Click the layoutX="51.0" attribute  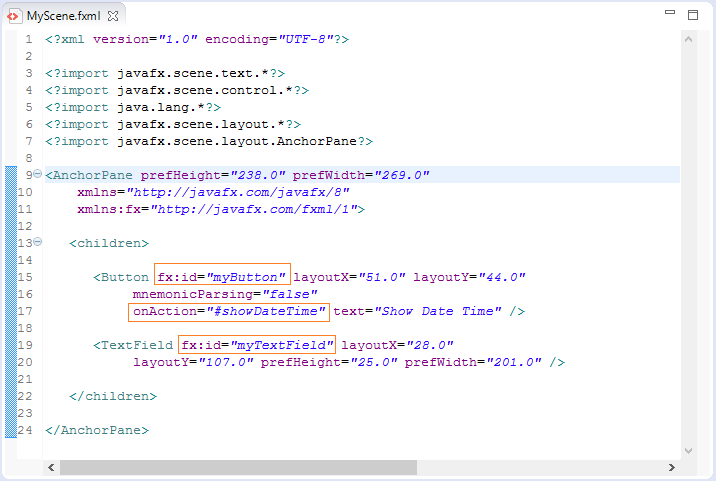pos(349,277)
